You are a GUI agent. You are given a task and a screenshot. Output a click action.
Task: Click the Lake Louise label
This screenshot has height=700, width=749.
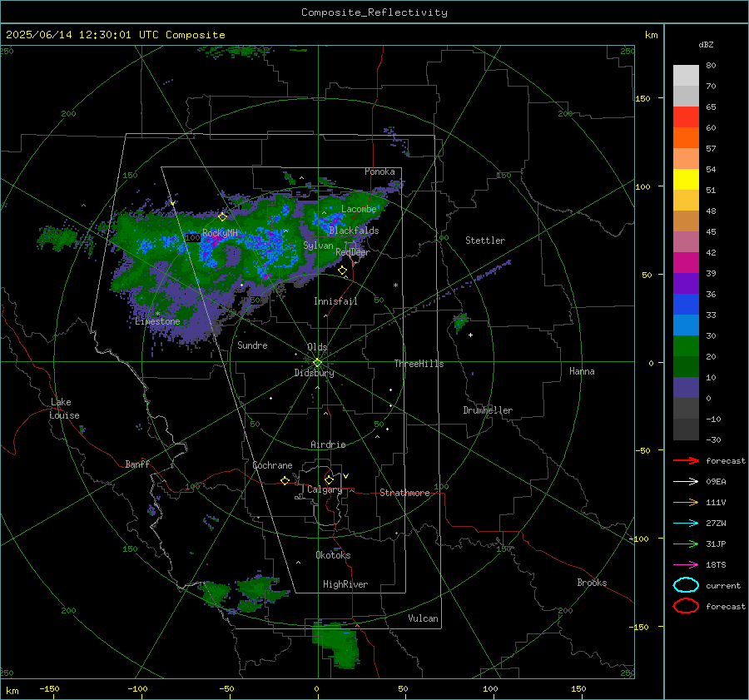(x=64, y=409)
